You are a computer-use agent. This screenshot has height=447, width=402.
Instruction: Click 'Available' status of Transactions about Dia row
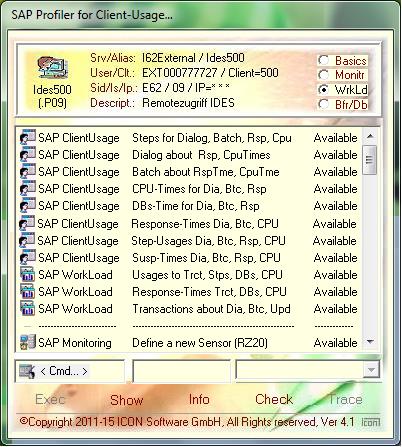point(335,309)
